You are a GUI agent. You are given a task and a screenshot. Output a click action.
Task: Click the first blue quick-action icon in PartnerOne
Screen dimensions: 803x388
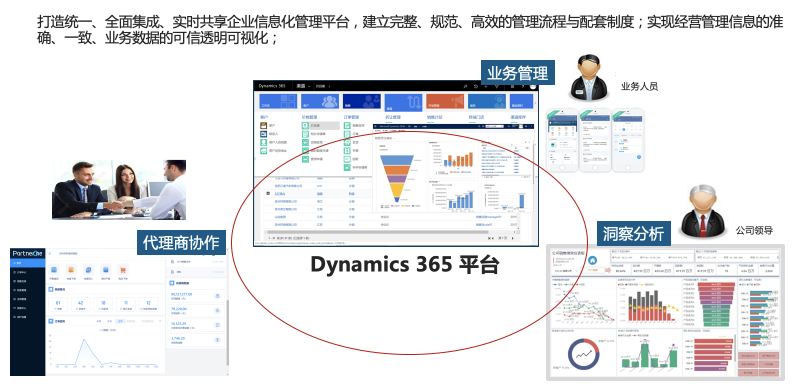(54, 270)
